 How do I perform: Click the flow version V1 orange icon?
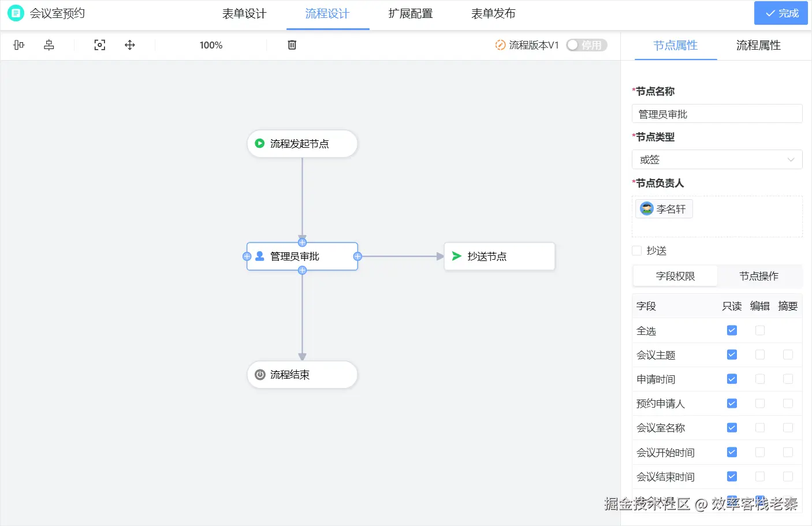(x=500, y=45)
